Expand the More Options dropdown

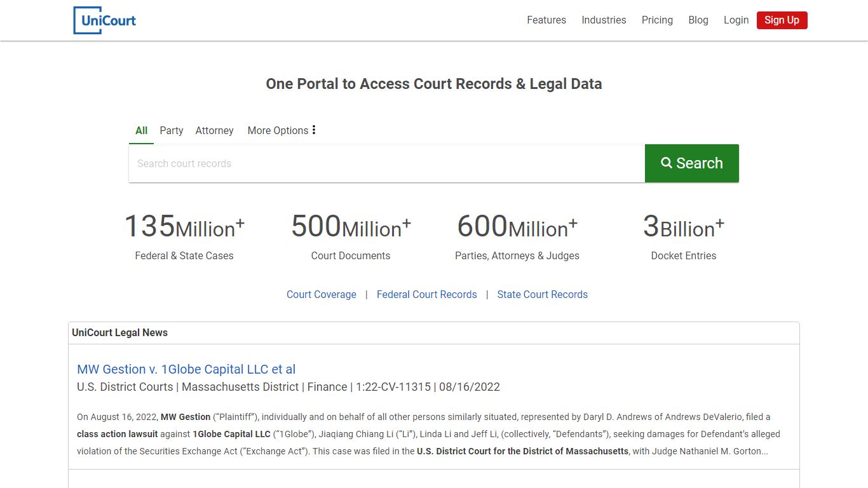pyautogui.click(x=281, y=130)
